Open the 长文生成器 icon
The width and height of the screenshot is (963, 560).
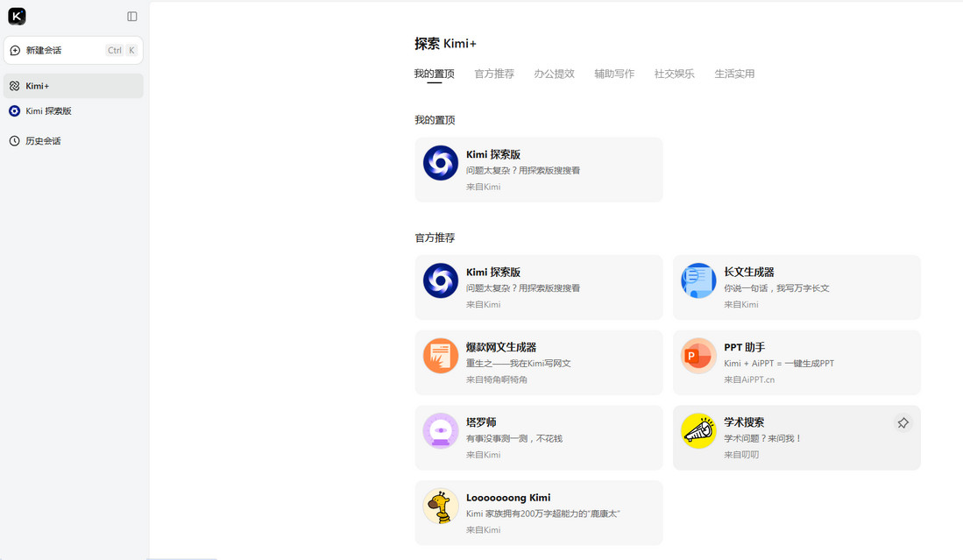pyautogui.click(x=698, y=280)
